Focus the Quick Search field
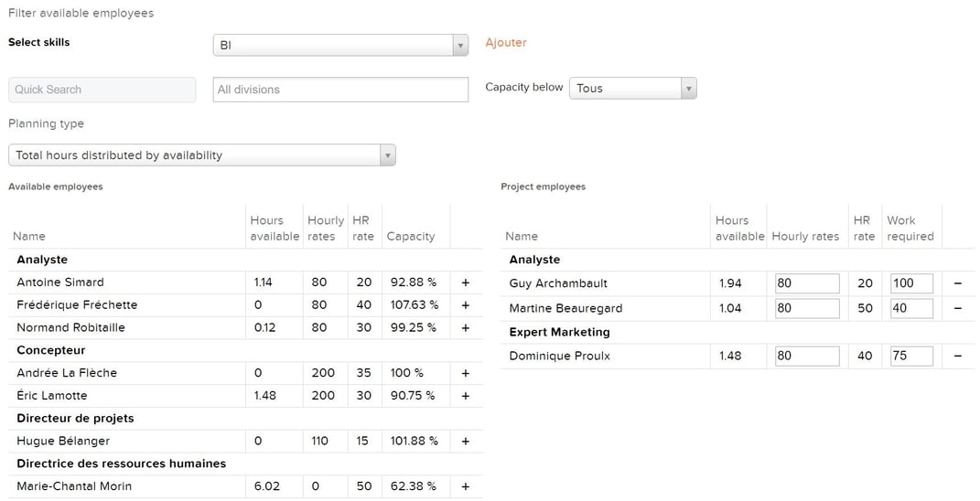The height and width of the screenshot is (501, 980). pyautogui.click(x=102, y=90)
